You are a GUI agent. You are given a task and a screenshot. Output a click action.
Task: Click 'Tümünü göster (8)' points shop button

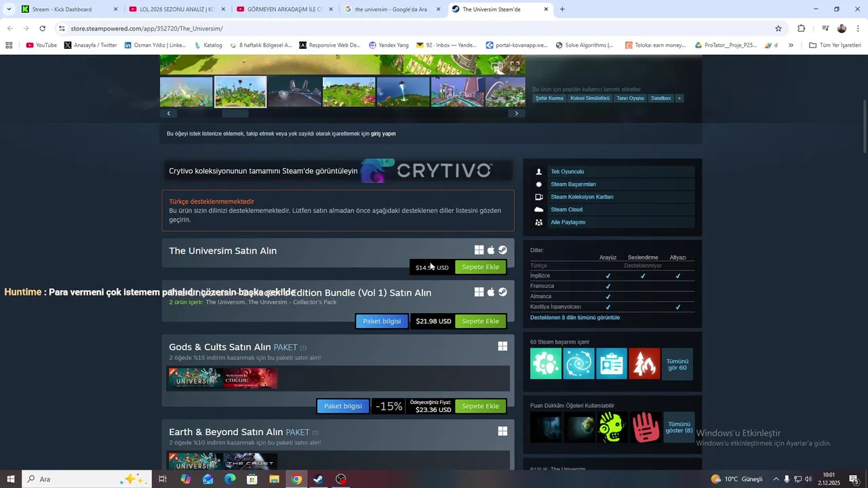tap(679, 428)
